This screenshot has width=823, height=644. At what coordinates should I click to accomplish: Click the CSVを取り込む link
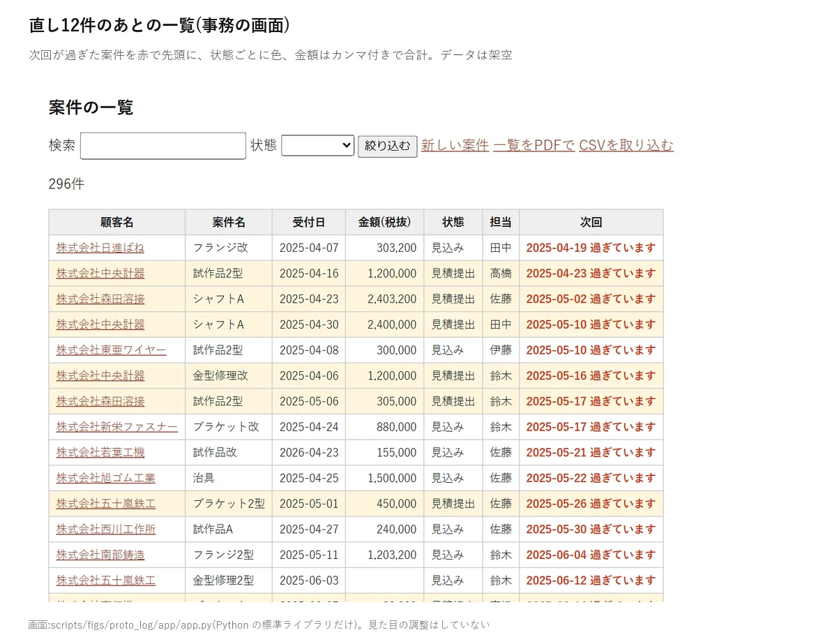tap(626, 145)
